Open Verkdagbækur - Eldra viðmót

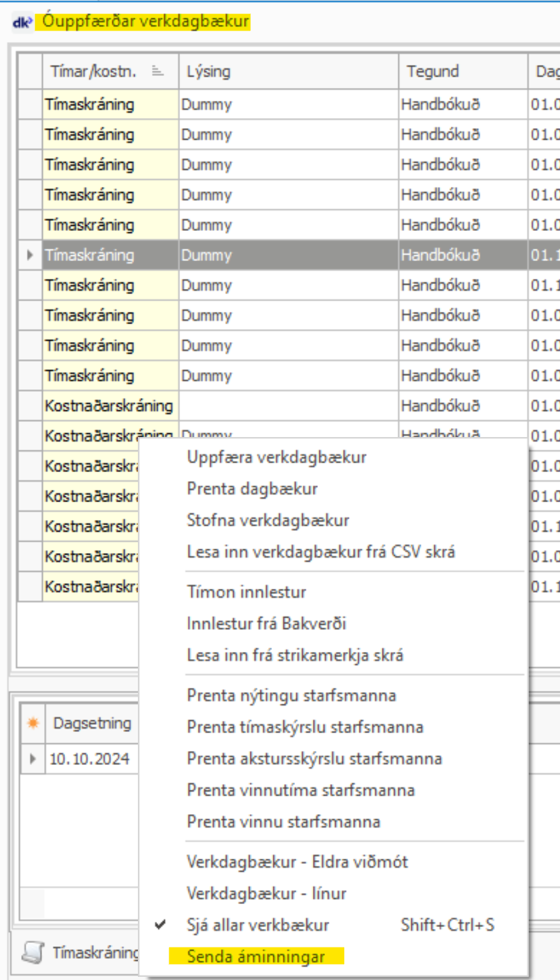[x=297, y=862]
